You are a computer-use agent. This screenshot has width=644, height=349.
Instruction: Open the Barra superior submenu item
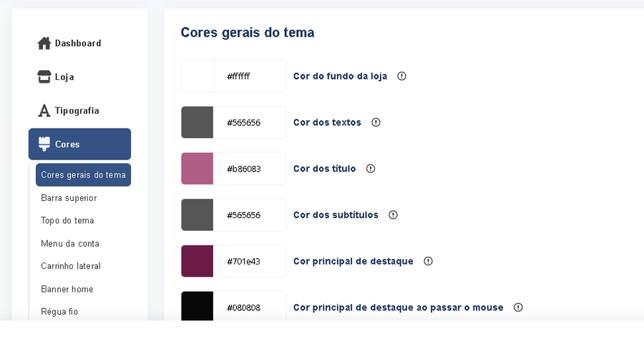tap(69, 198)
